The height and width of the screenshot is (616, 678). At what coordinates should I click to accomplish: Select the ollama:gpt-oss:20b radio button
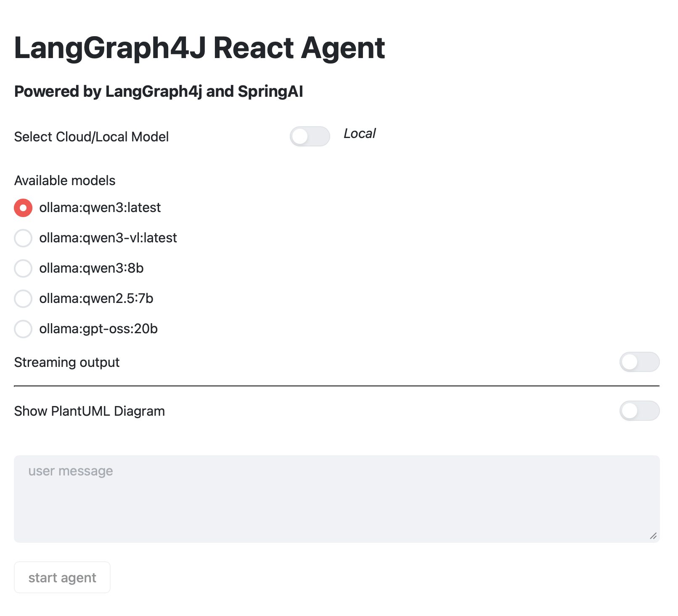click(x=23, y=329)
